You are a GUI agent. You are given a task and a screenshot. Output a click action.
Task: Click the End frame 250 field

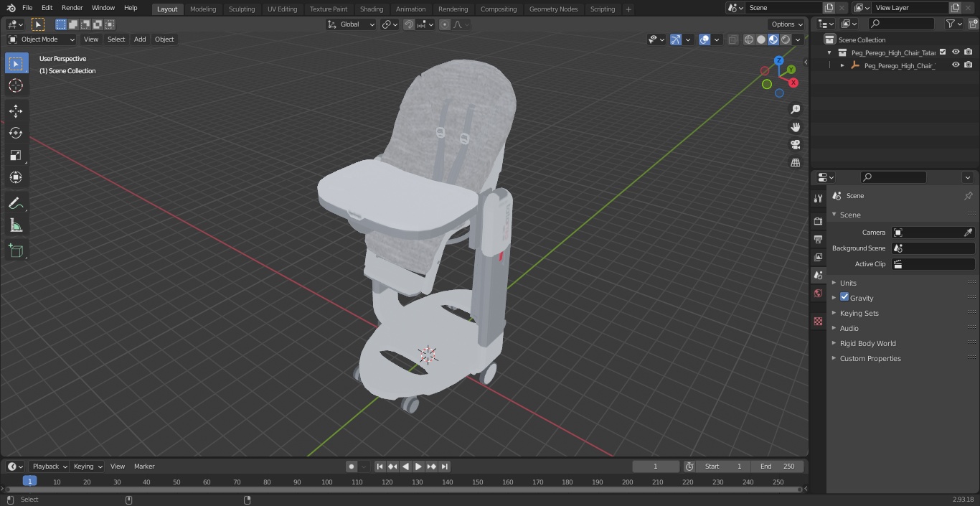[x=778, y=467]
